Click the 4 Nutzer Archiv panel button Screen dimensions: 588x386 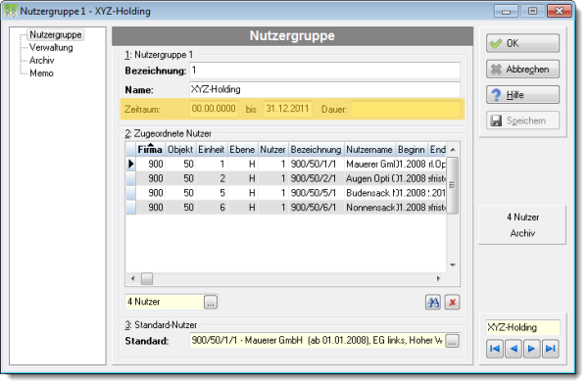point(522,225)
